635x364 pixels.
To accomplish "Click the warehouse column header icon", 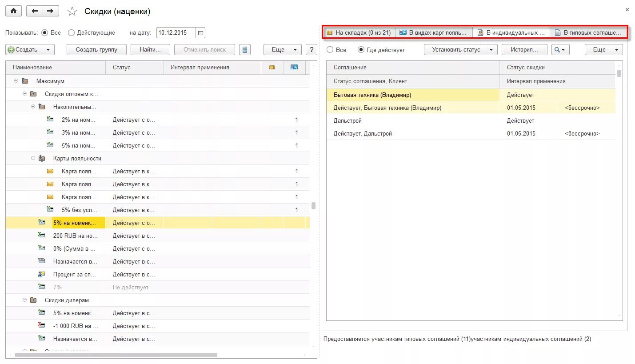I will point(272,68).
